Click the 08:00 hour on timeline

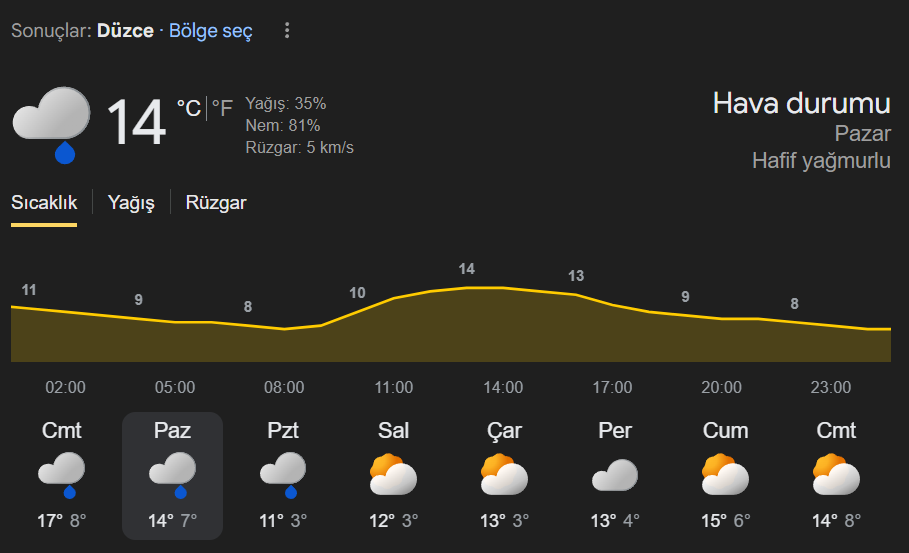point(284,388)
